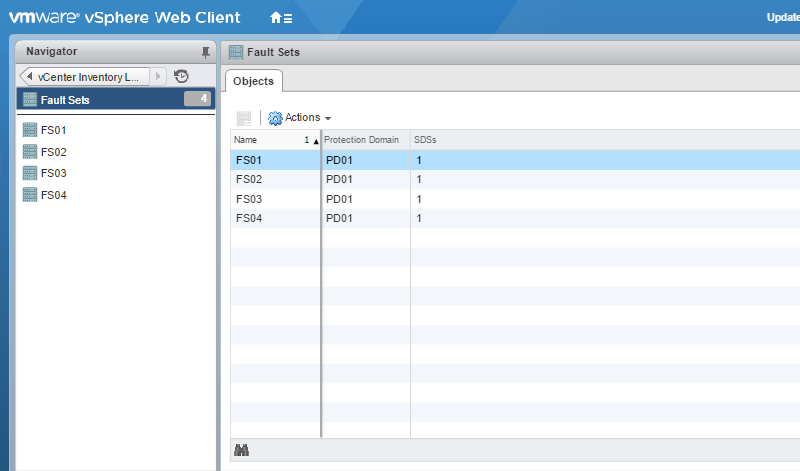The height and width of the screenshot is (471, 800).
Task: Click the VMware vSphere Web Client logo
Action: coord(124,17)
